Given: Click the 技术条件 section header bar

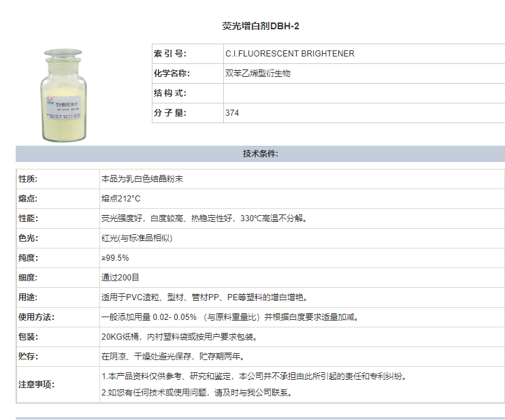Looking at the screenshot, I should [260, 154].
